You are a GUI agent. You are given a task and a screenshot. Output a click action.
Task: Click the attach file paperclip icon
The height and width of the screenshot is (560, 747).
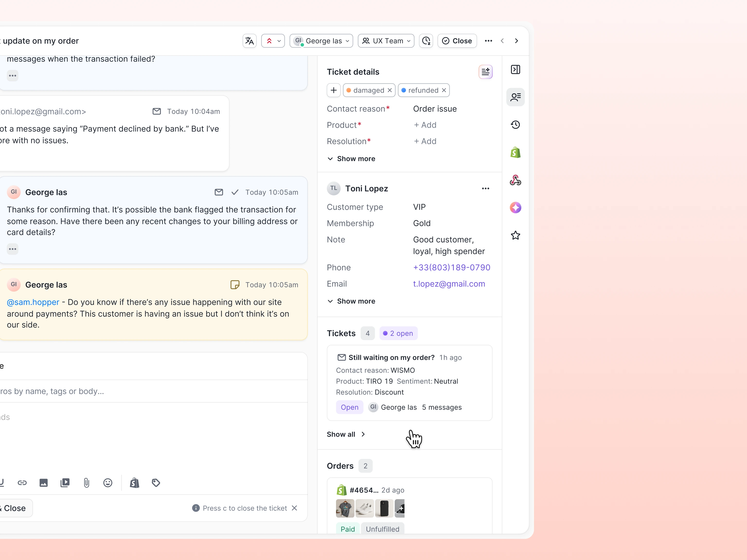coord(87,483)
